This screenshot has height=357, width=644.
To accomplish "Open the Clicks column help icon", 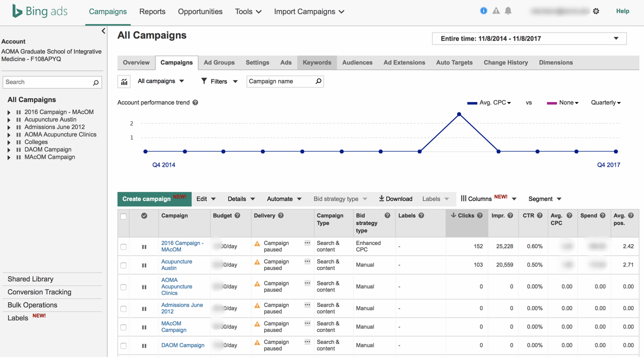I will pyautogui.click(x=480, y=215).
